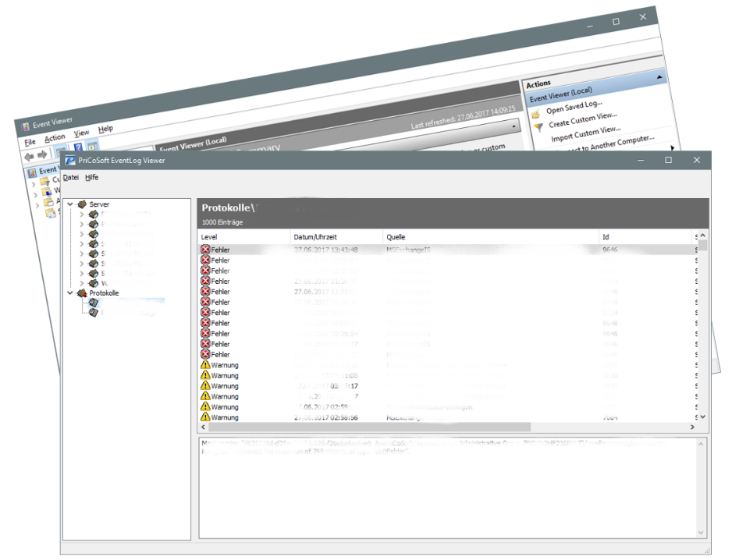Click error icon of Fehler row 11:36
This screenshot has width=739, height=560.
coord(205,282)
